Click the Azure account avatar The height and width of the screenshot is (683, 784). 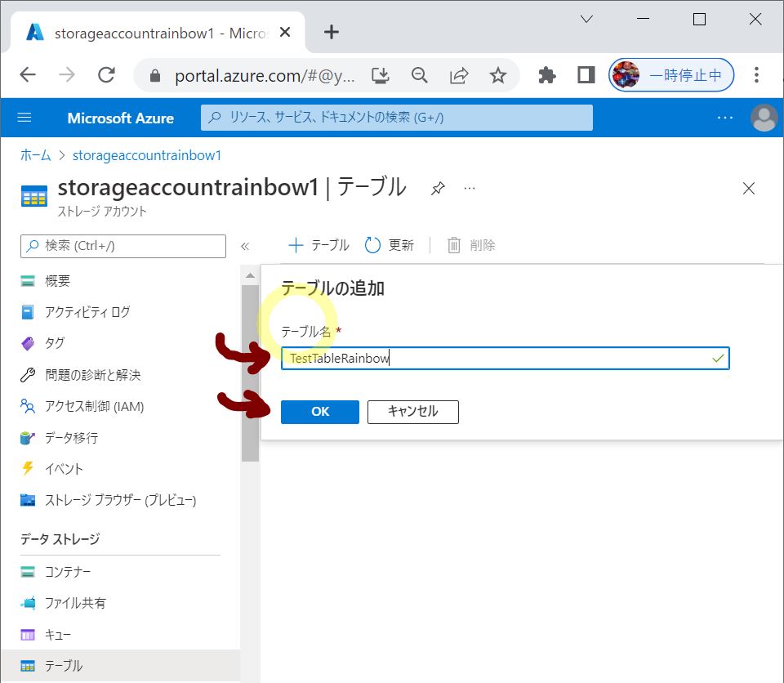coord(764,118)
